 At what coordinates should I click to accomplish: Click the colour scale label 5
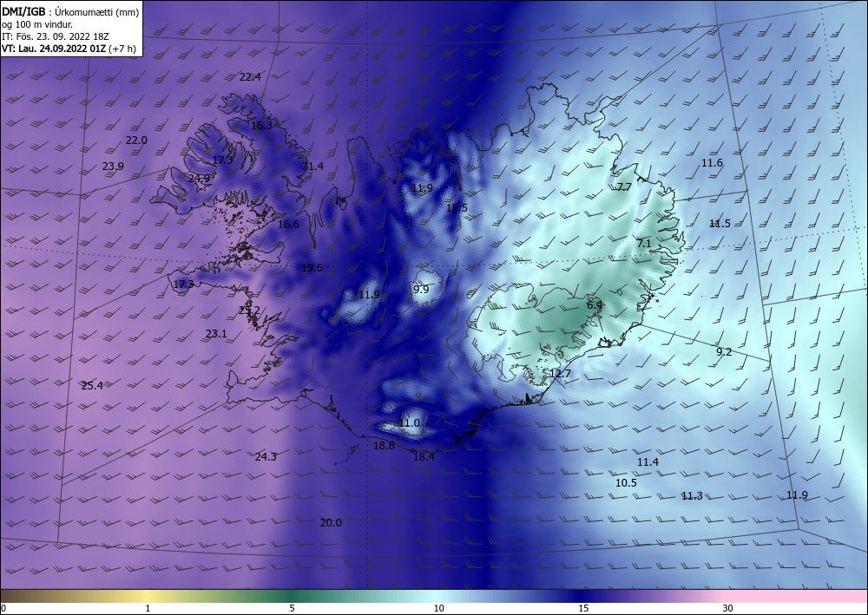[292, 609]
